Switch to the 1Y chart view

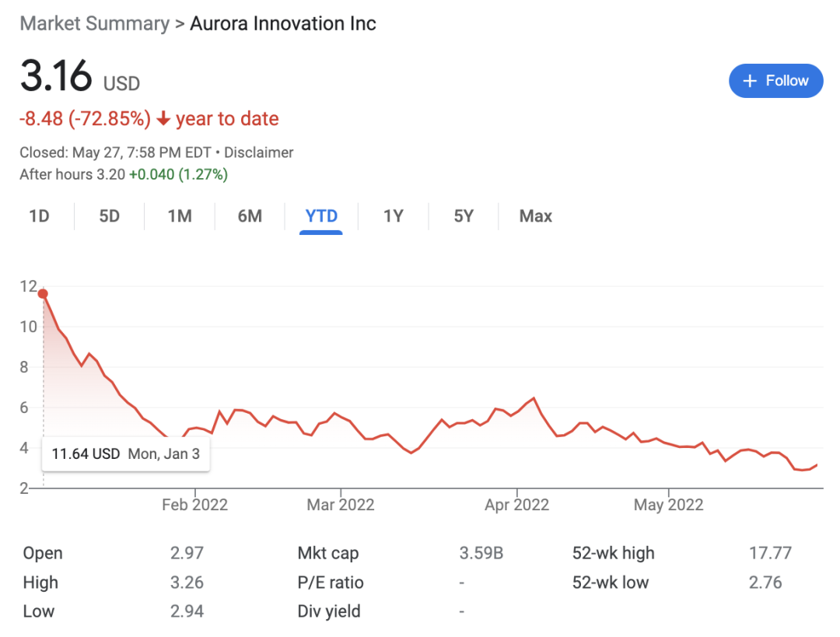pyautogui.click(x=394, y=216)
